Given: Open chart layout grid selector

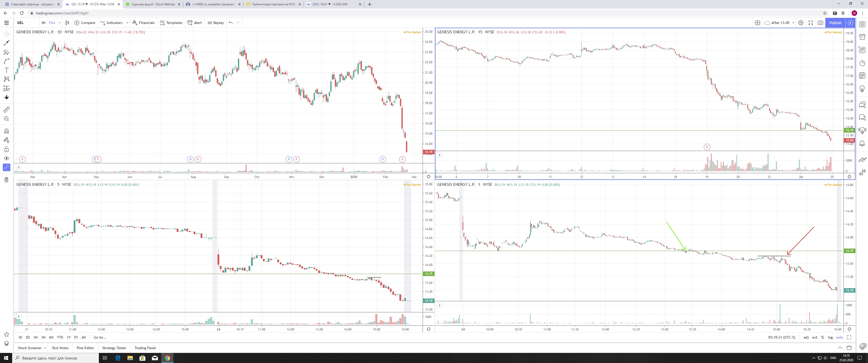Looking at the screenshot, I should [x=757, y=22].
